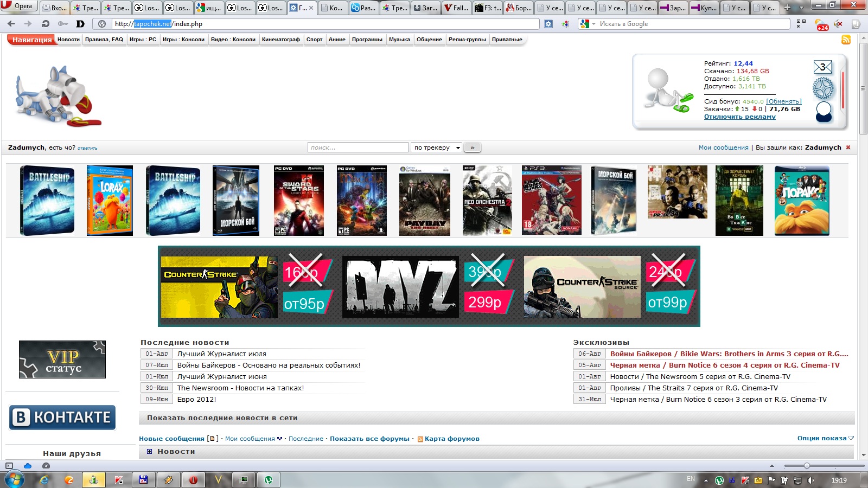Close the current active browser tab
The width and height of the screenshot is (868, 488).
point(311,8)
